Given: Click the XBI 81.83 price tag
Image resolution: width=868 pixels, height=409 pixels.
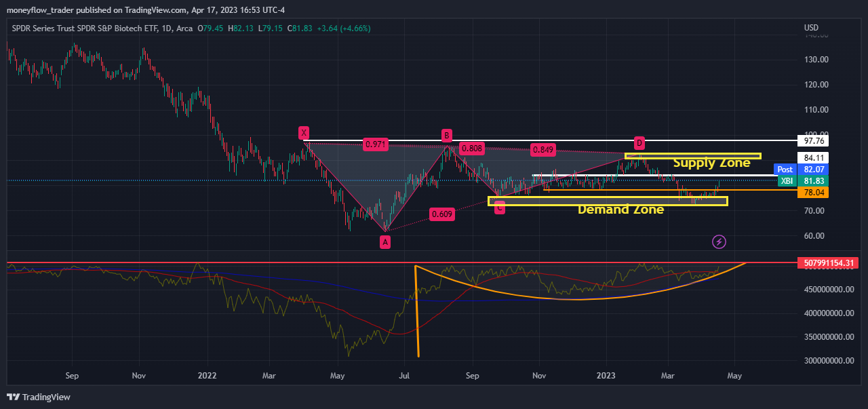Looking at the screenshot, I should (803, 180).
